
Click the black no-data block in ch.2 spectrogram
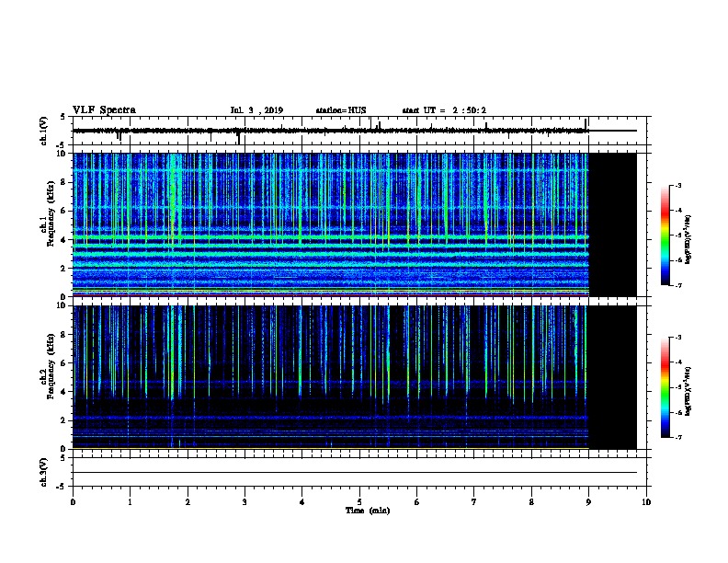(612, 377)
